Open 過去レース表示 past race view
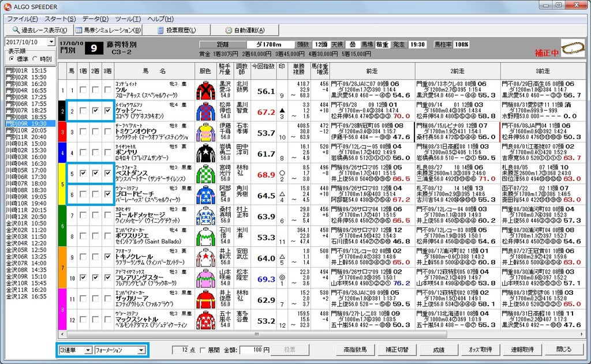The width and height of the screenshot is (591, 364). coord(39,30)
